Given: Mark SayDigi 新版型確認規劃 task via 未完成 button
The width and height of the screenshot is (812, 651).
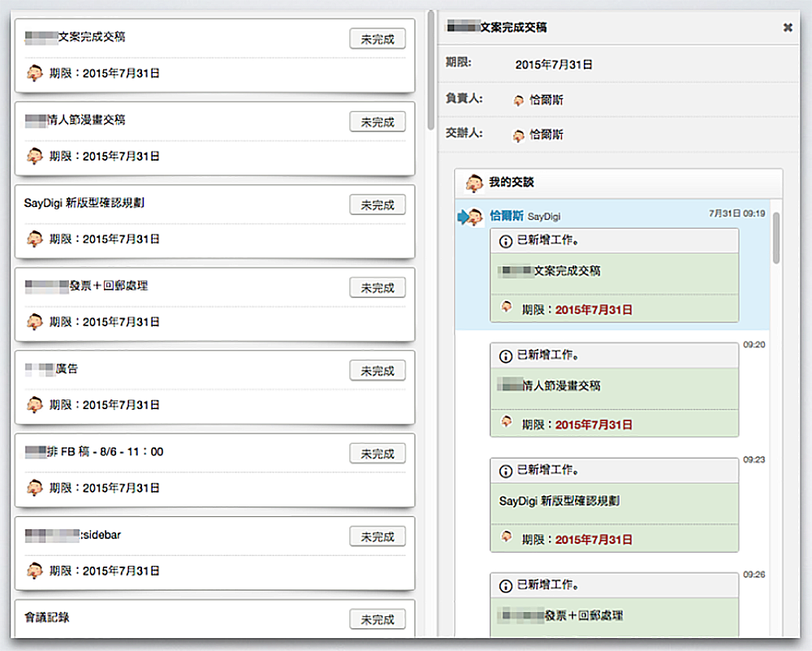Looking at the screenshot, I should (378, 205).
